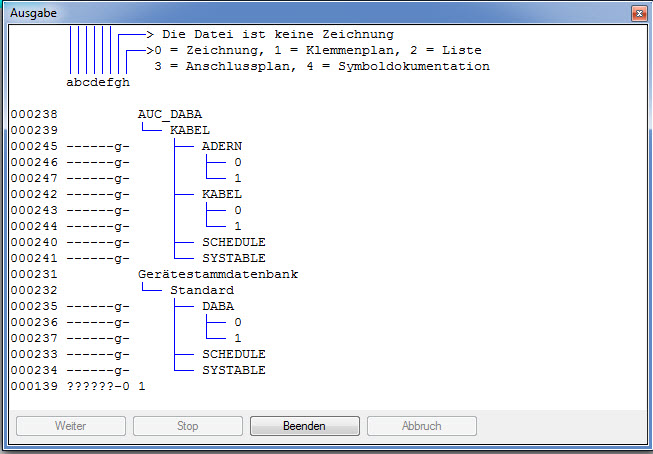Viewport: 653px width, 454px height.
Task: Click line number 000243
Action: (34, 210)
